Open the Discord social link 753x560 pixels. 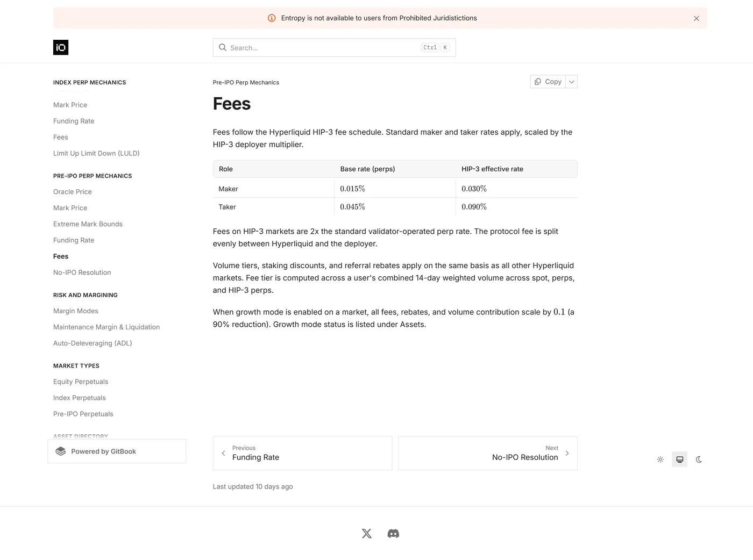pos(393,533)
